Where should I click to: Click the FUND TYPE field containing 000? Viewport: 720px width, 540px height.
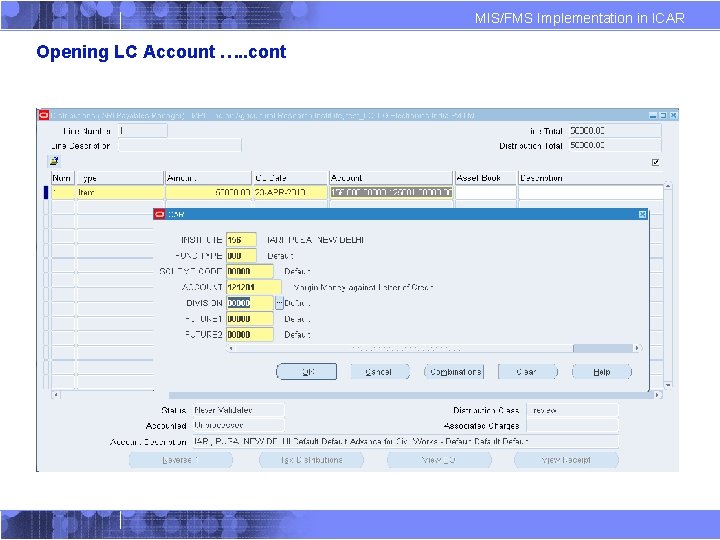(x=241, y=255)
